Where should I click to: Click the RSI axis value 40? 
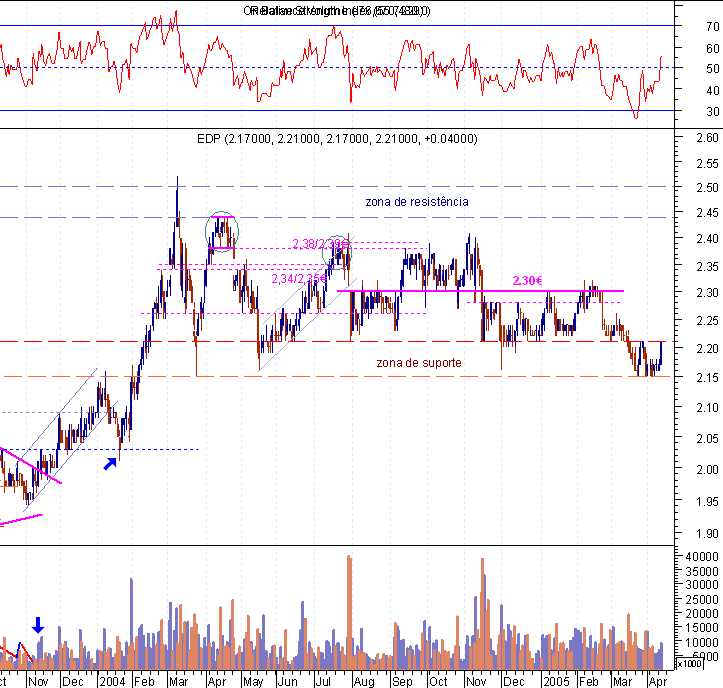pyautogui.click(x=712, y=90)
